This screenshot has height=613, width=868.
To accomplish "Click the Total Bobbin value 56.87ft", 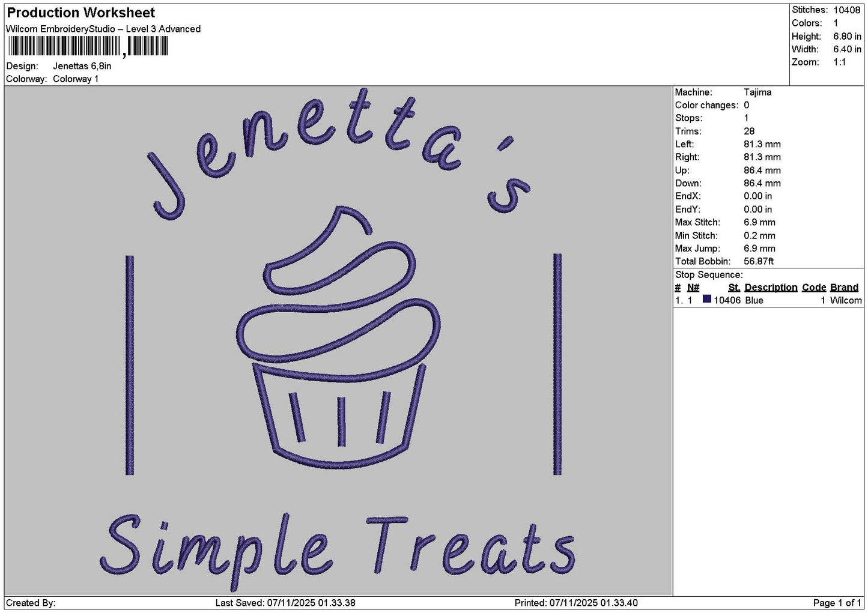I will pos(759,261).
